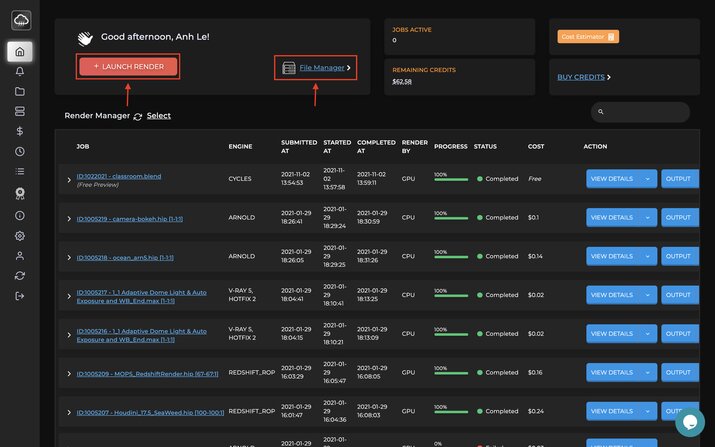Click the classroom.blend progress bar
Screen dimensions: 715x447
[451, 180]
